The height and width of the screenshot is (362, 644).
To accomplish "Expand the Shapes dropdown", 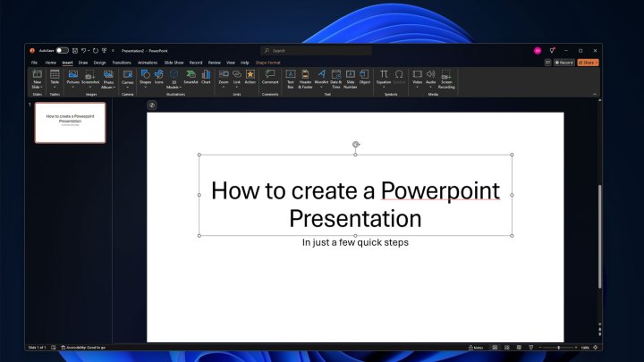I will (x=145, y=87).
